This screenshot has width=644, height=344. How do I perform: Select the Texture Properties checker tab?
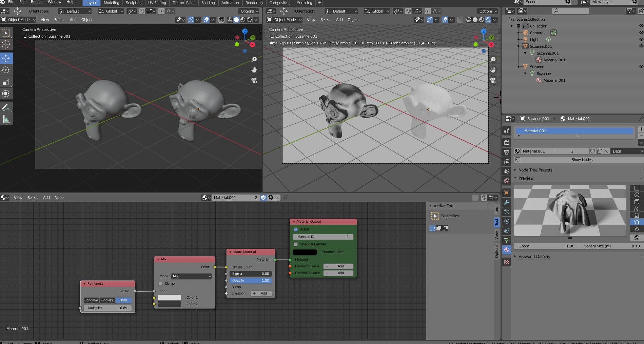point(507,262)
